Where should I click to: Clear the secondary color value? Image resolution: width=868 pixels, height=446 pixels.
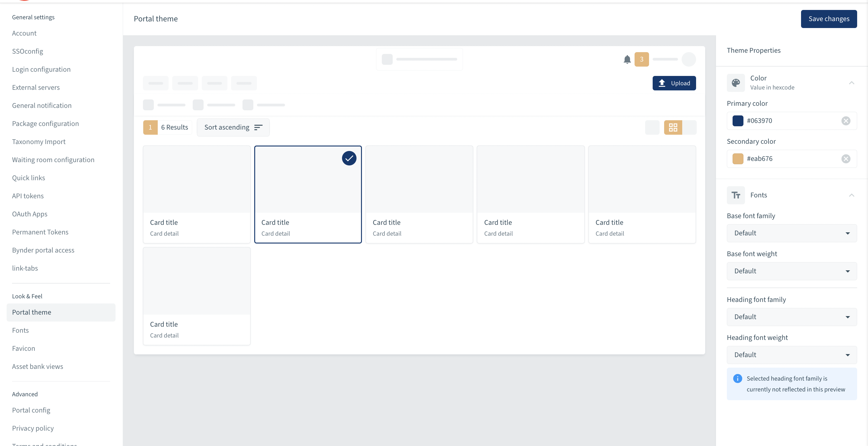pyautogui.click(x=846, y=159)
